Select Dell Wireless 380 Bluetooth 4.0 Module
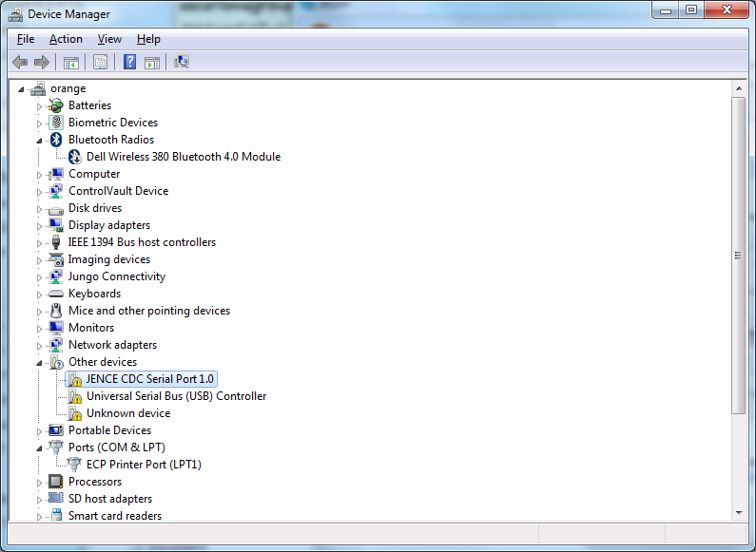Viewport: 756px width, 552px height. pos(184,157)
